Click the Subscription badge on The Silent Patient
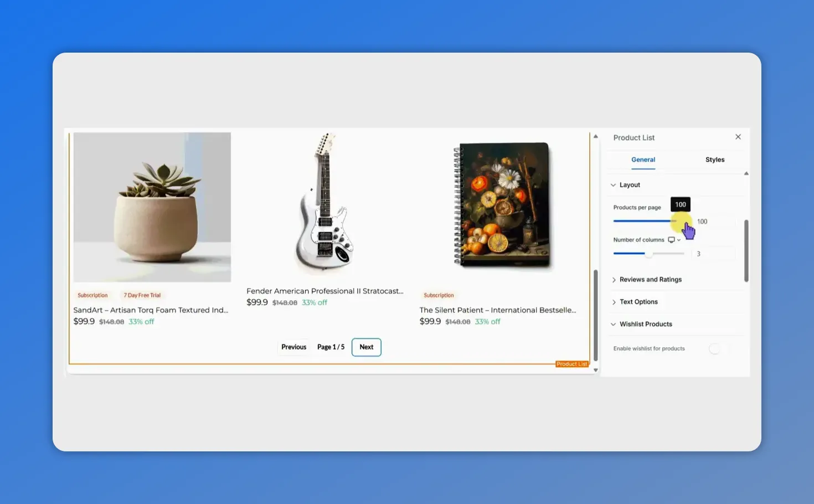This screenshot has width=814, height=504. coord(439,295)
